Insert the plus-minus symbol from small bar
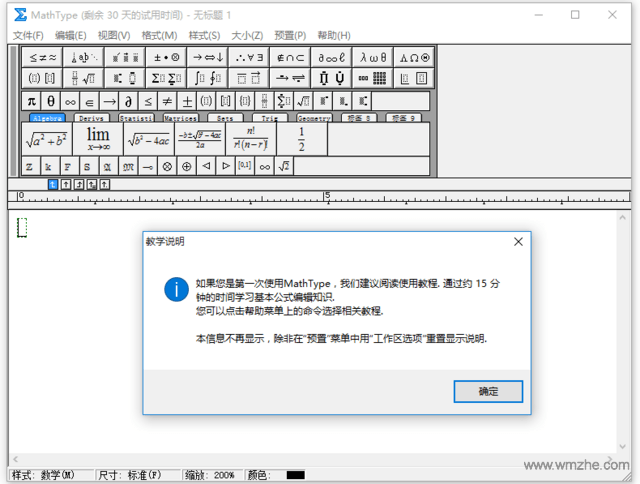 (187, 101)
